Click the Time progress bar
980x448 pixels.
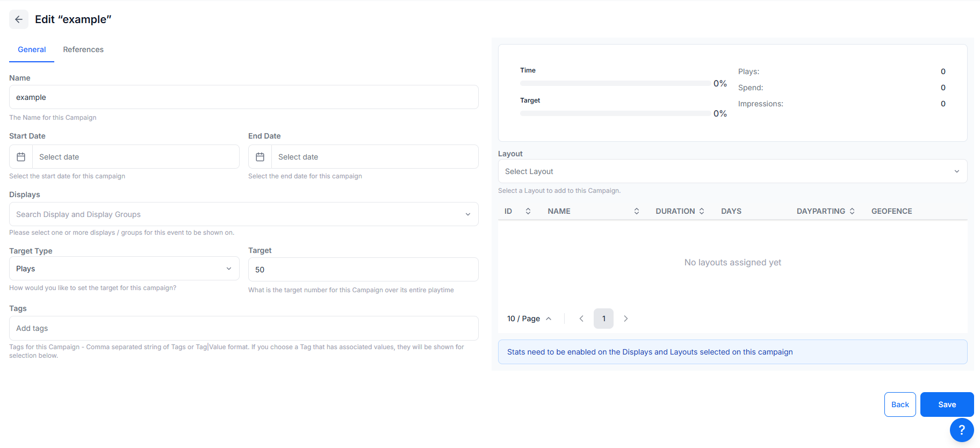point(615,83)
